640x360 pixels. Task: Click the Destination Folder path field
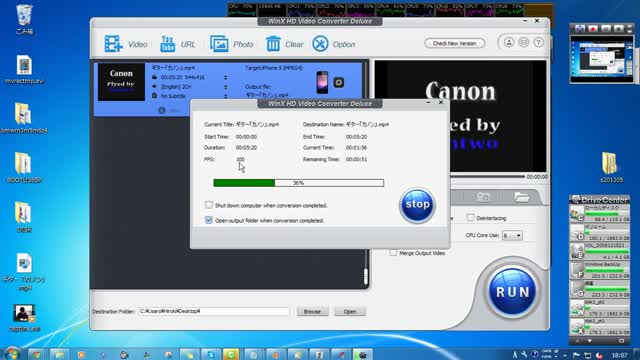click(x=214, y=311)
